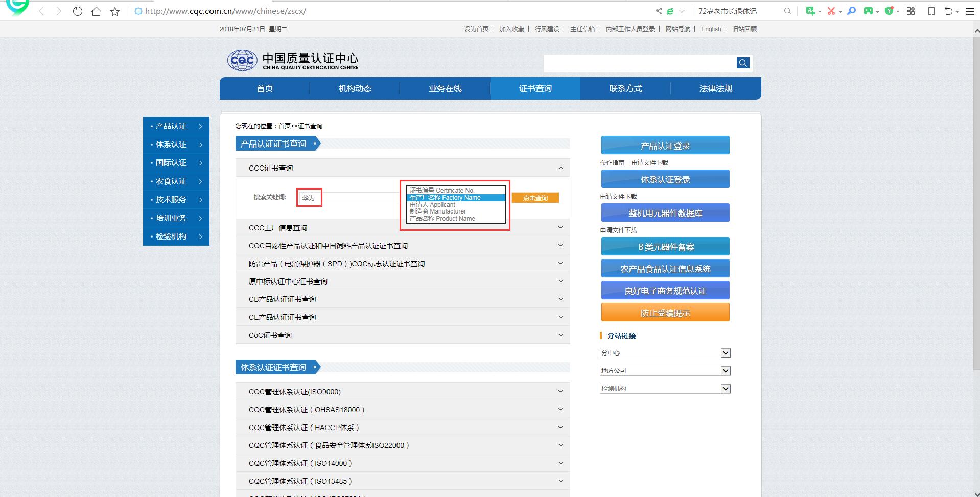
Task: Click 良好电子商务规范认证 button
Action: tap(665, 291)
